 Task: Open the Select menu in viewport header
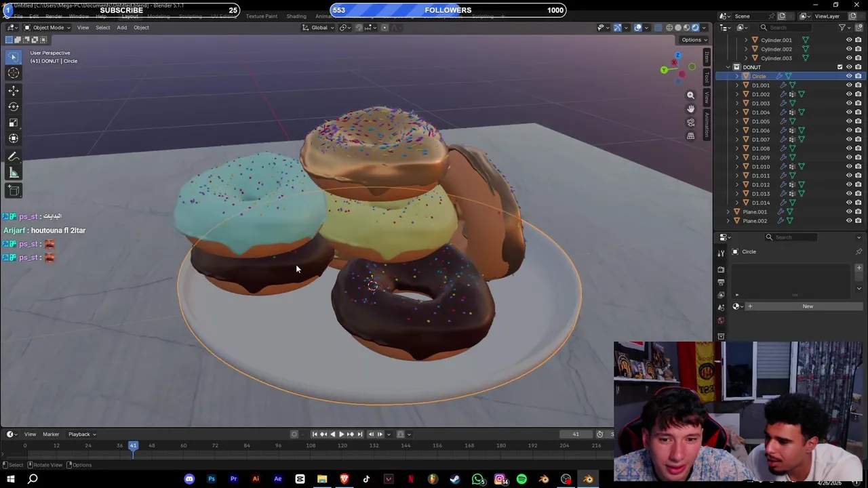[x=102, y=28]
